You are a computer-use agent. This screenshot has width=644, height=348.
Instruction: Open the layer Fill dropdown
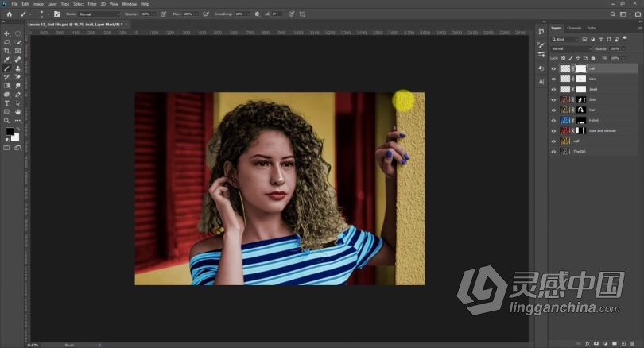point(623,58)
